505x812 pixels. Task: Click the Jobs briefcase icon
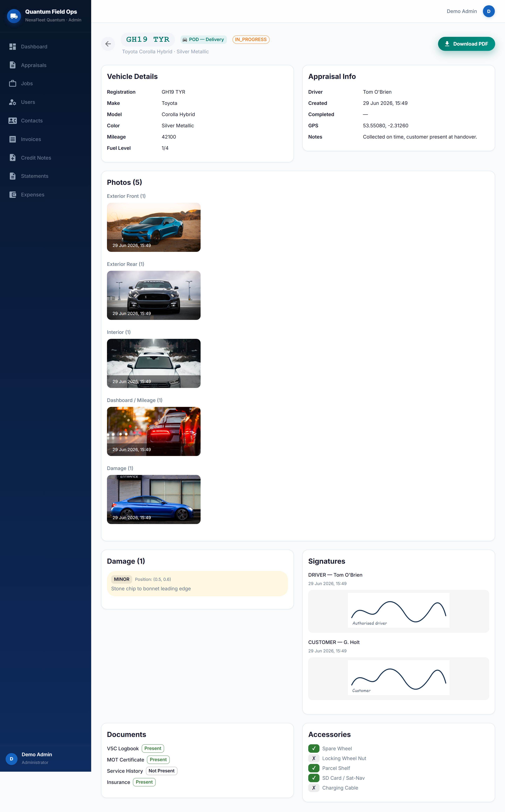13,83
